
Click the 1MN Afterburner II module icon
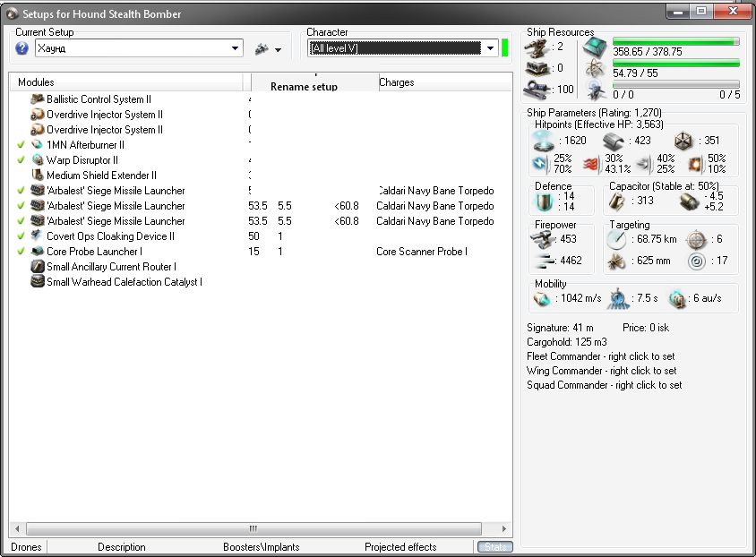point(37,144)
